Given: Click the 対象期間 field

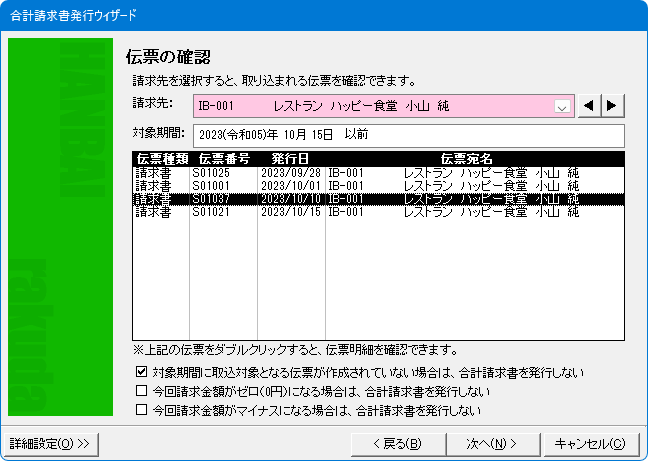Looking at the screenshot, I should 409,135.
